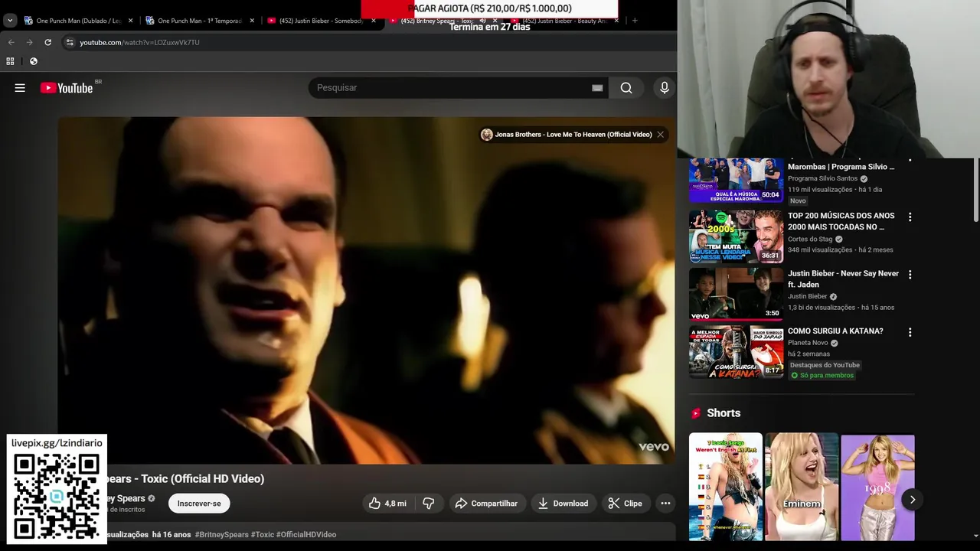Open the on-screen keyboard in search box

coord(597,88)
